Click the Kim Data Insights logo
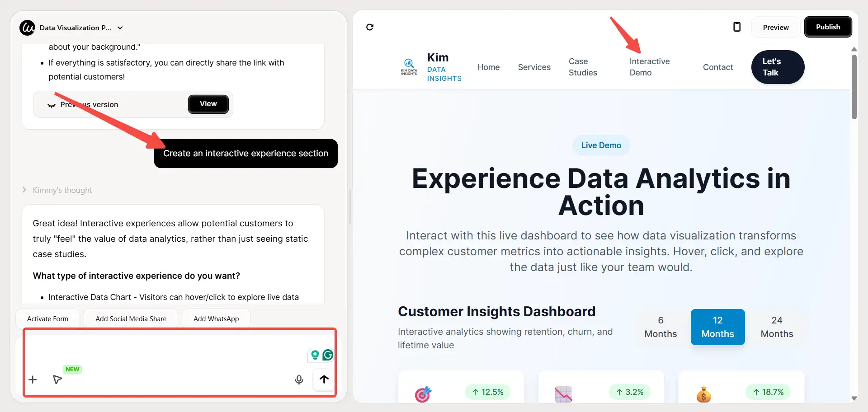Screen dimensions: 868x412 coord(409,66)
